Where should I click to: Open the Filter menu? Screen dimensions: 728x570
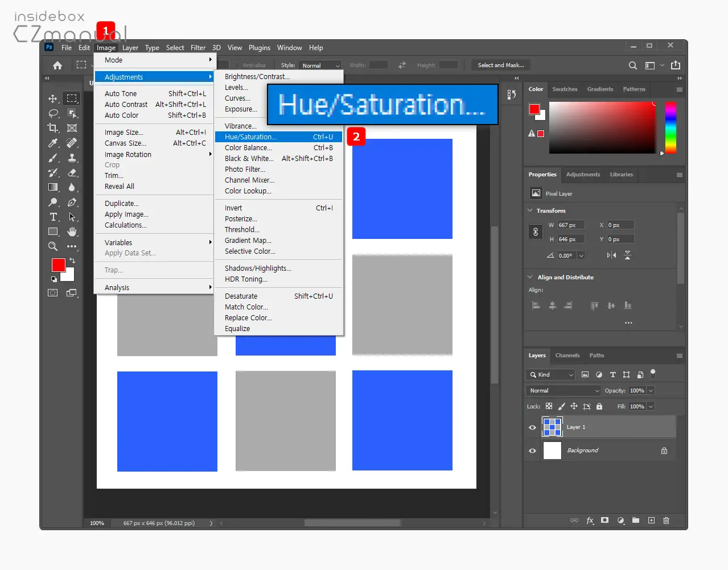pyautogui.click(x=198, y=48)
